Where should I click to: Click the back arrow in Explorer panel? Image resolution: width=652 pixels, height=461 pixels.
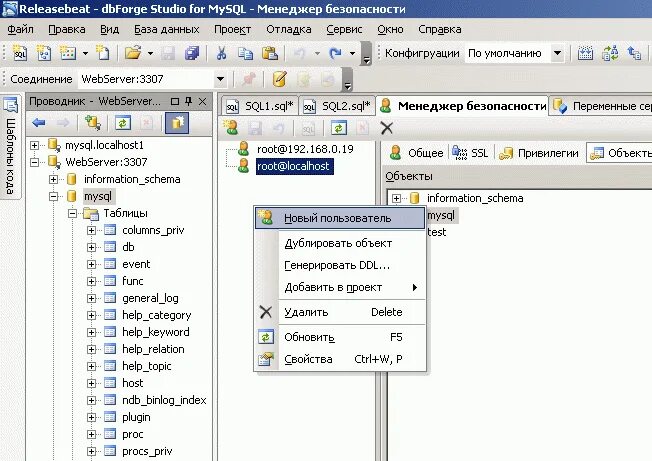39,123
